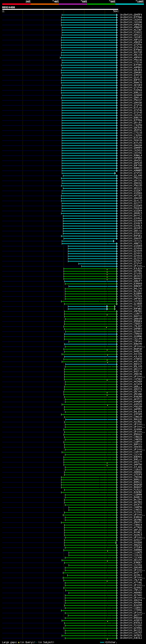Select label UniRef100_C4YCB3
The image size is (146, 644).
(131, 301)
